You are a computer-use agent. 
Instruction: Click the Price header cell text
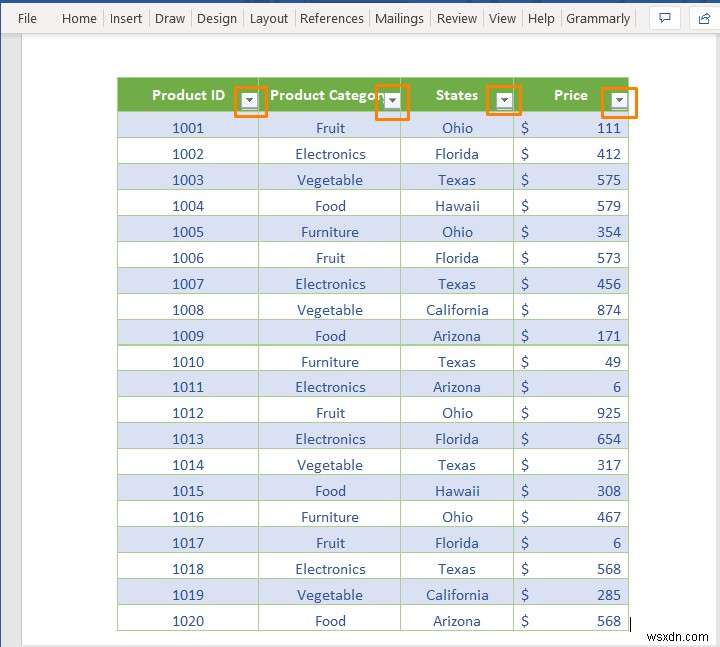tap(571, 95)
